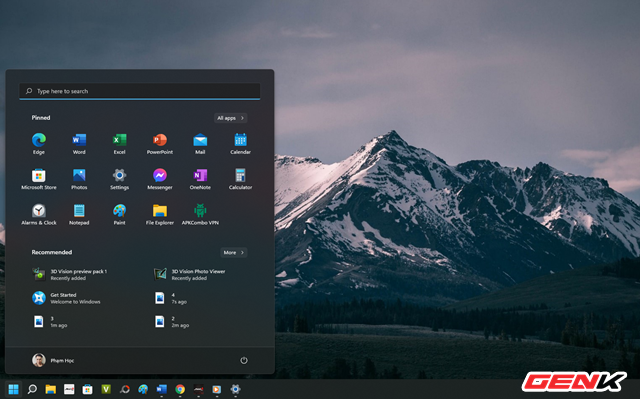Click the Type here to search box
Screen dimensions: 640x399
pos(140,91)
